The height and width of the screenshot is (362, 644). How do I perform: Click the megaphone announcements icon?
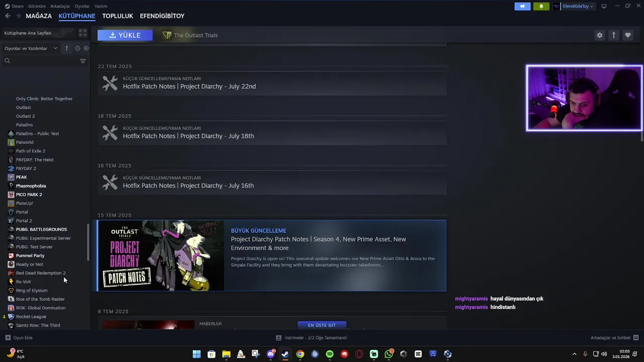[x=522, y=6]
